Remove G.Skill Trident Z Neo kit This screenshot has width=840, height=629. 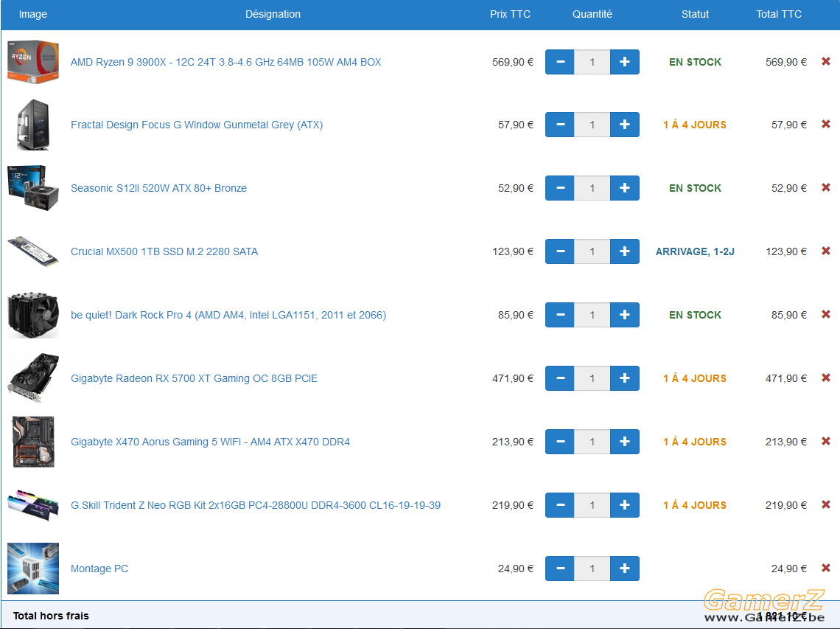(826, 504)
